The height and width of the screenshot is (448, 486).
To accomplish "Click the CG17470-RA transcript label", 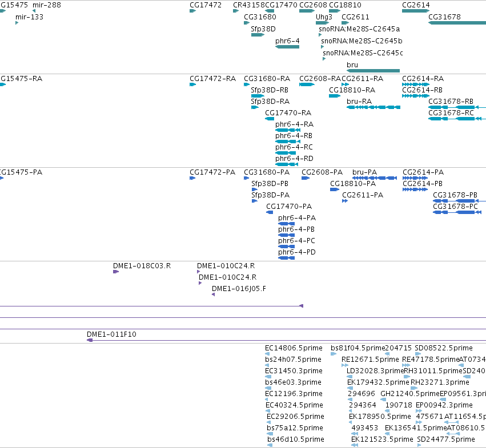I will [288, 113].
